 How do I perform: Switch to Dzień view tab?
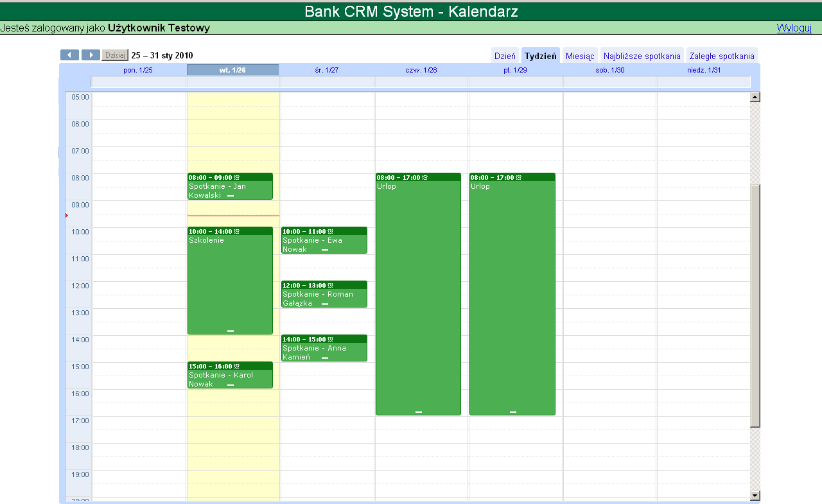(x=505, y=56)
